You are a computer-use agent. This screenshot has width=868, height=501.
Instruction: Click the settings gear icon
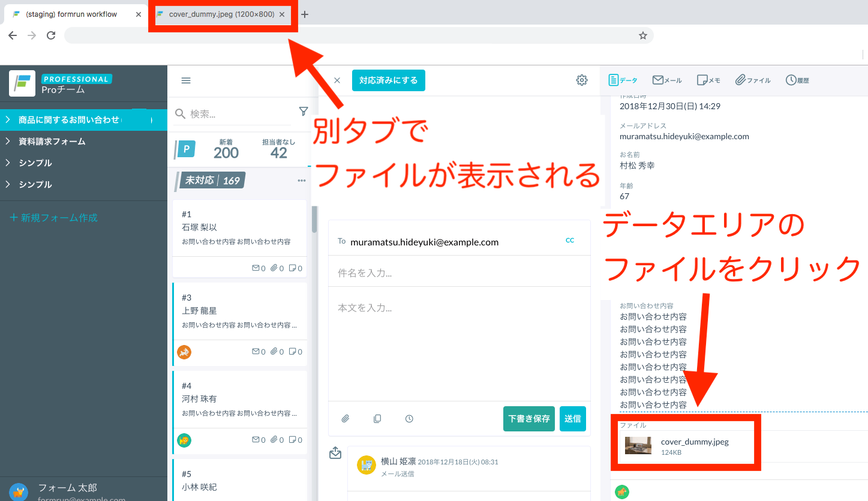pyautogui.click(x=581, y=79)
